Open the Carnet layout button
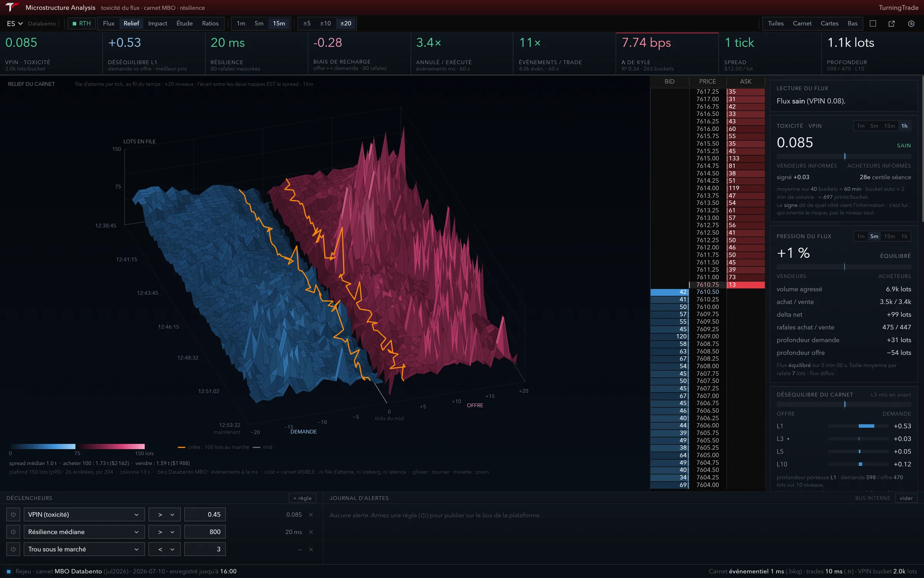The width and height of the screenshot is (924, 578). click(802, 24)
